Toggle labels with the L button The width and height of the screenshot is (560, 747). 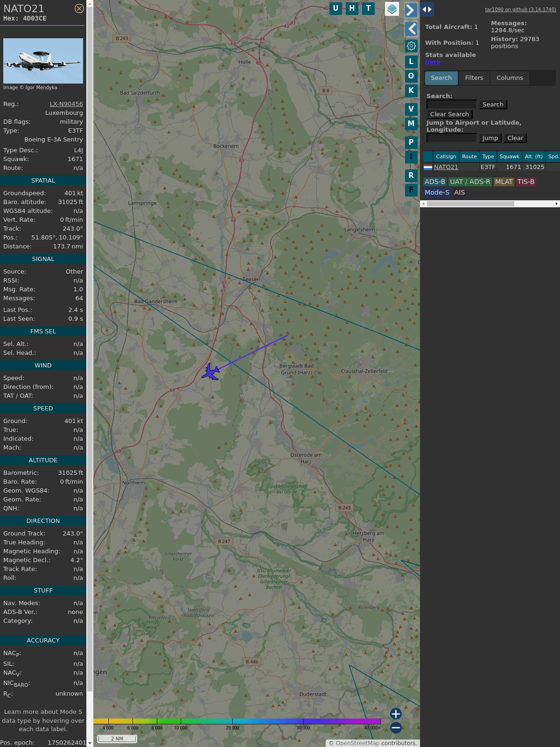(x=411, y=62)
